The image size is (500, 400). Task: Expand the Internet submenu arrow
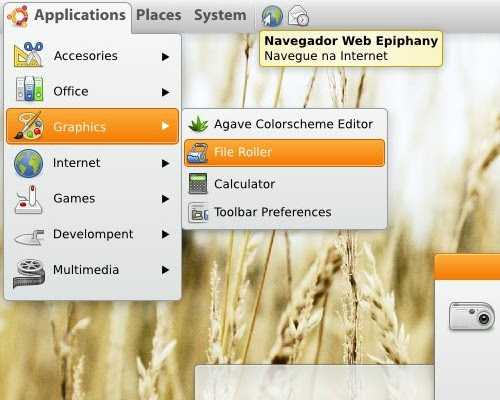[165, 163]
